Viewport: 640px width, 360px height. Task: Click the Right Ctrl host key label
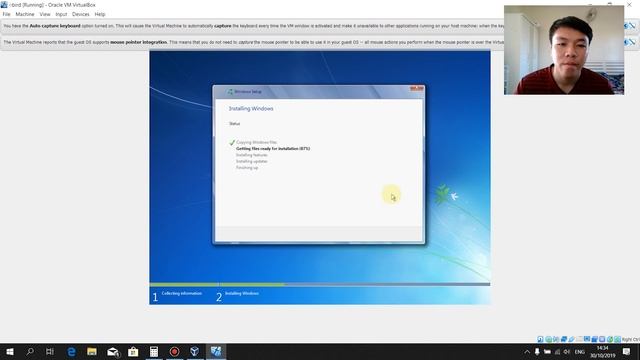pyautogui.click(x=631, y=339)
